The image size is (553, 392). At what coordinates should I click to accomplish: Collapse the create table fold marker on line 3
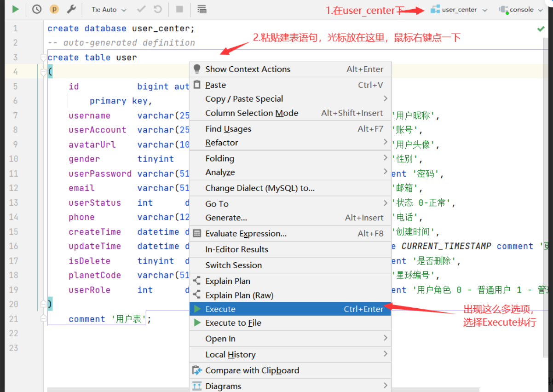coord(43,58)
